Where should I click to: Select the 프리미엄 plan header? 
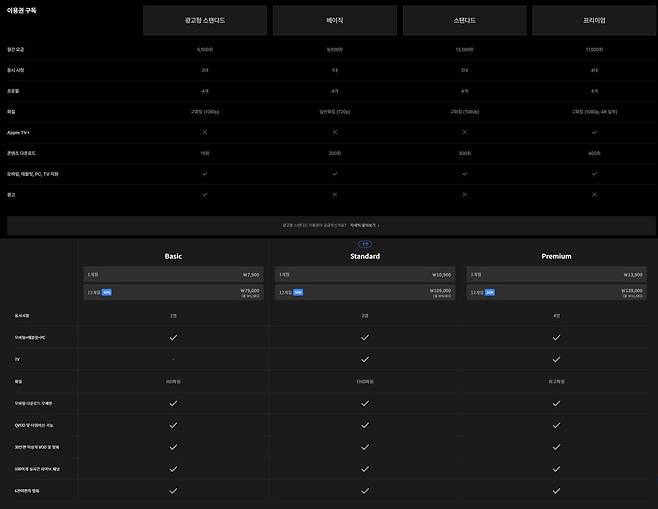(x=594, y=20)
